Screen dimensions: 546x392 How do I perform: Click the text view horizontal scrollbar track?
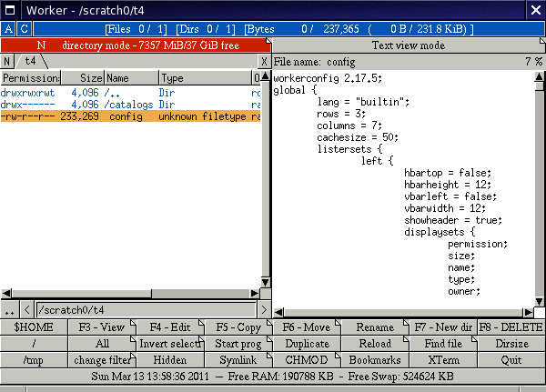tap(403, 312)
